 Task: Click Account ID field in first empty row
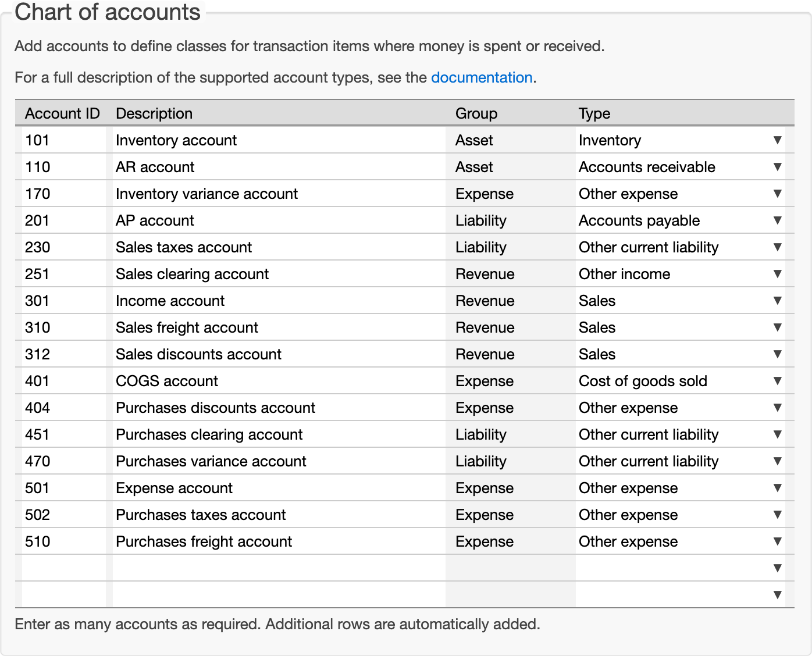(63, 568)
